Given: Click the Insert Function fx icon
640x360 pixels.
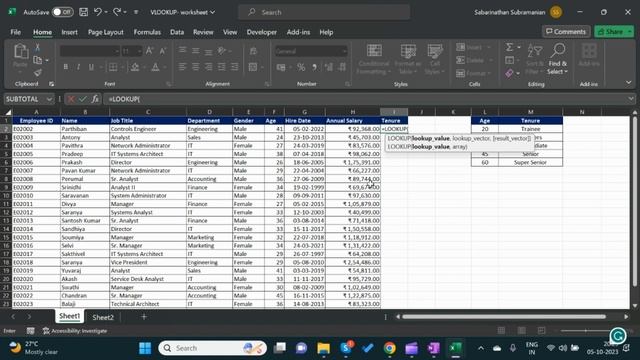Looking at the screenshot, I should (95, 99).
